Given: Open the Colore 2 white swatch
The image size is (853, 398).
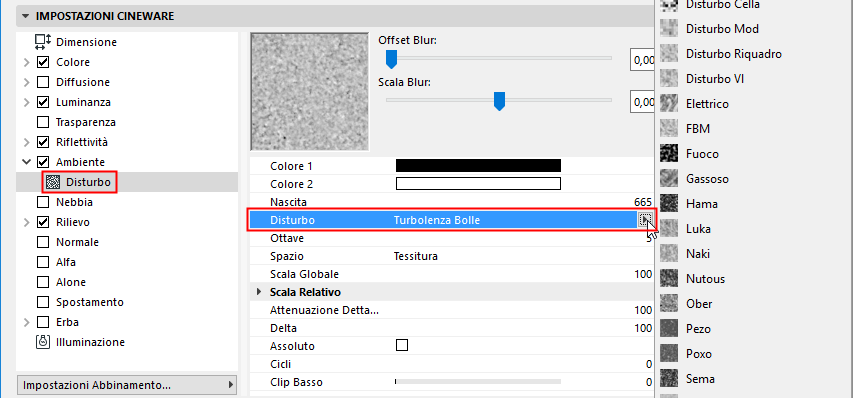Looking at the screenshot, I should (x=478, y=184).
